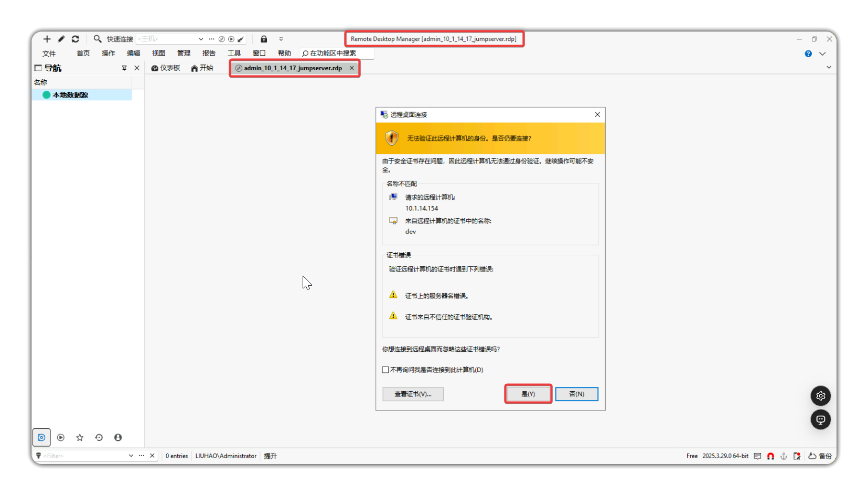Expand the quick connect host dropdown

(x=201, y=39)
